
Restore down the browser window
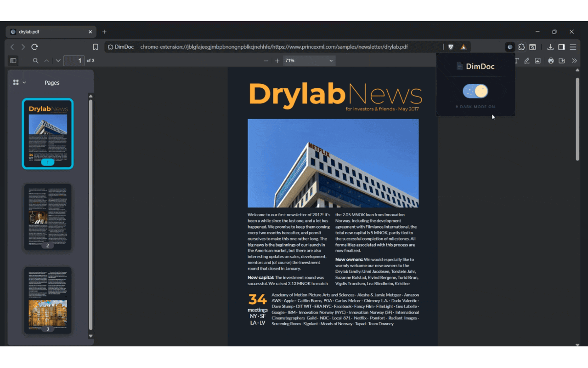tap(554, 32)
